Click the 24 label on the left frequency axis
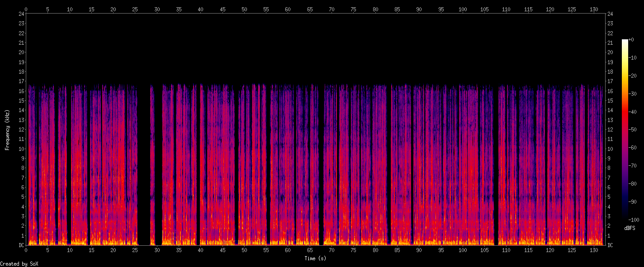 point(20,14)
